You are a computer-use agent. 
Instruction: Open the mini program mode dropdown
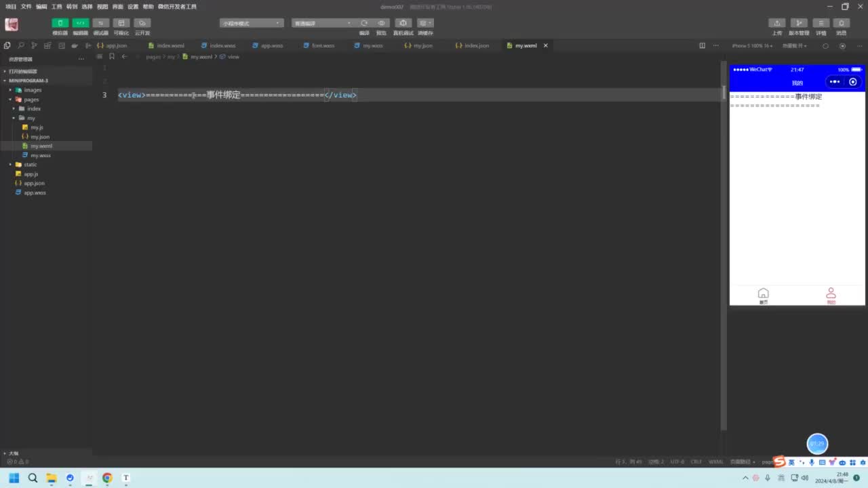coord(252,23)
